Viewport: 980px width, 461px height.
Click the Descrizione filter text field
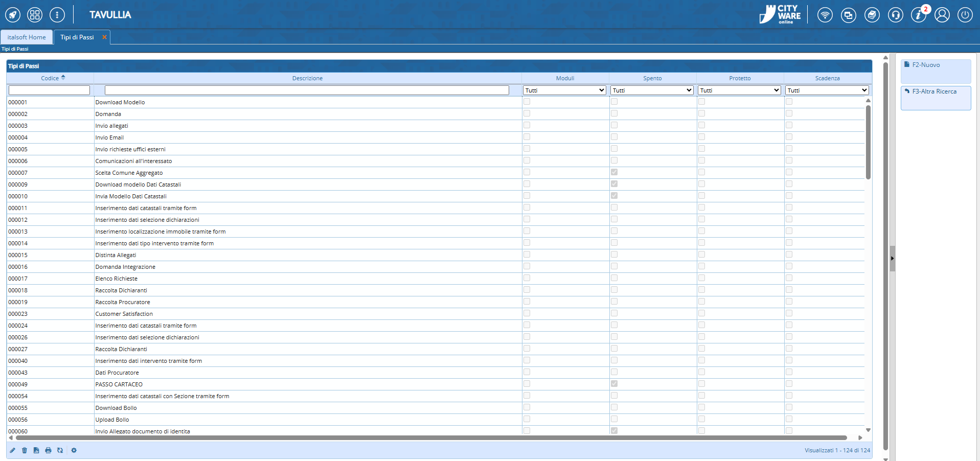click(307, 90)
